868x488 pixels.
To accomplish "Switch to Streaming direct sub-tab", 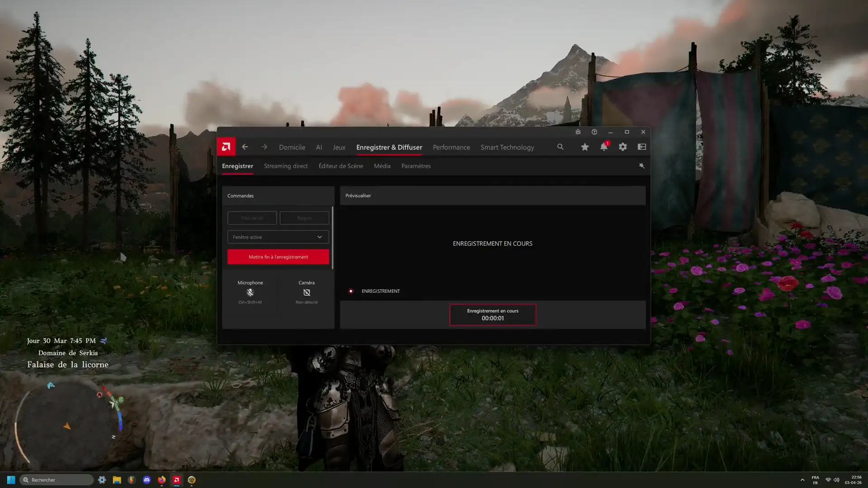I will (286, 166).
